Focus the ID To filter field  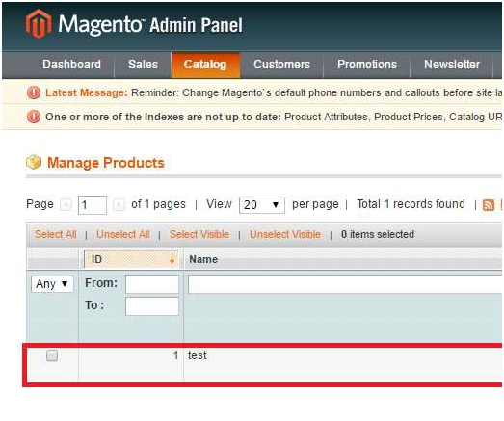(152, 306)
